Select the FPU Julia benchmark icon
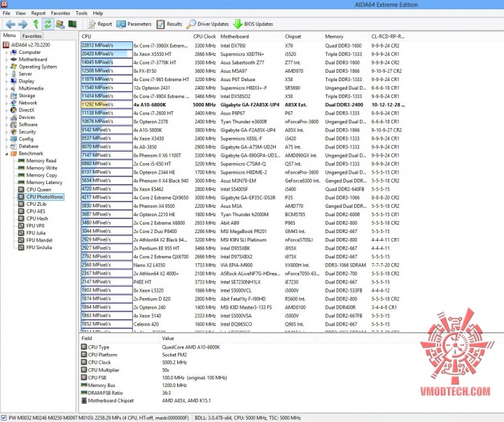504x422 pixels. tap(21, 233)
